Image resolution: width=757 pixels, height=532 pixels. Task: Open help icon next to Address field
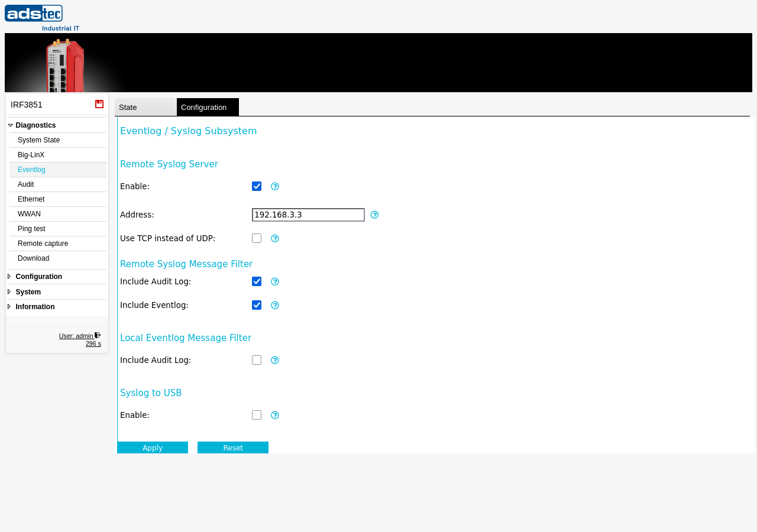point(374,215)
